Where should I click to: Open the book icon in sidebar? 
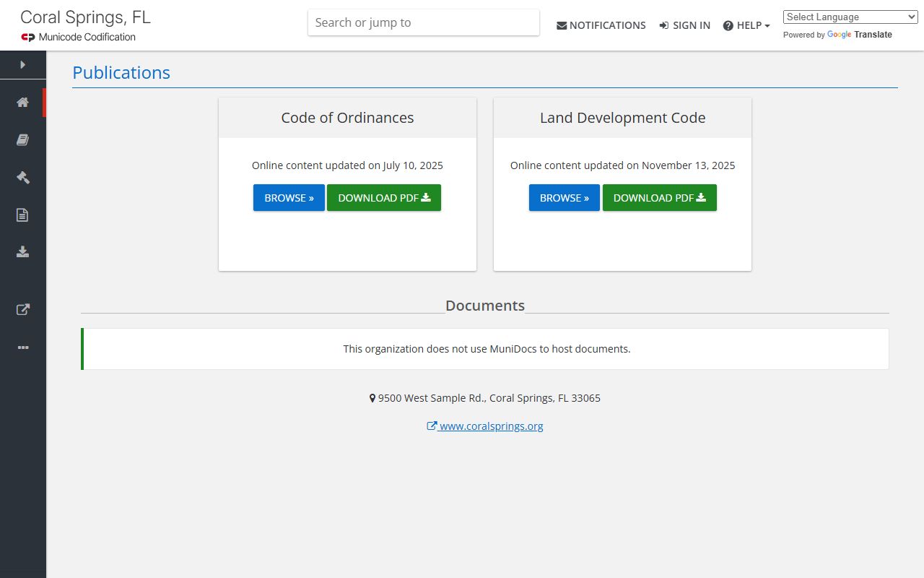tap(22, 140)
